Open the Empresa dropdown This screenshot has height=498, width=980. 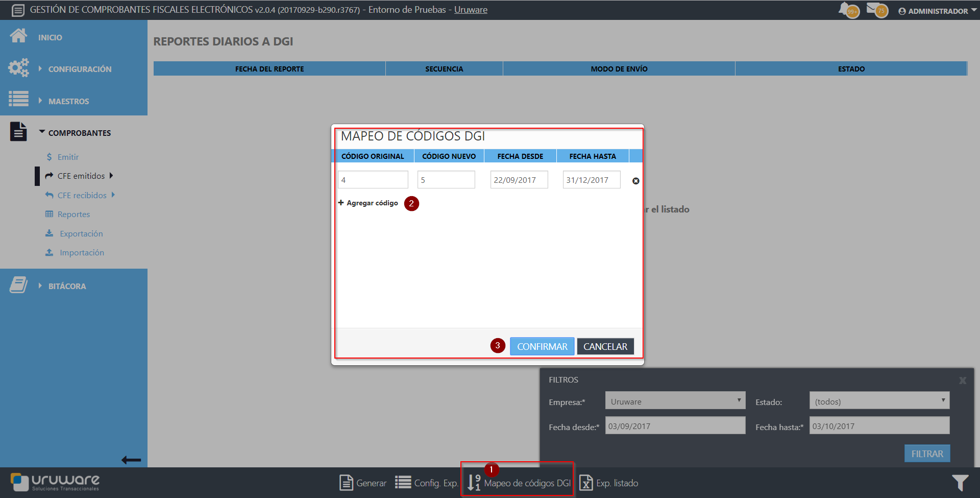tap(675, 401)
